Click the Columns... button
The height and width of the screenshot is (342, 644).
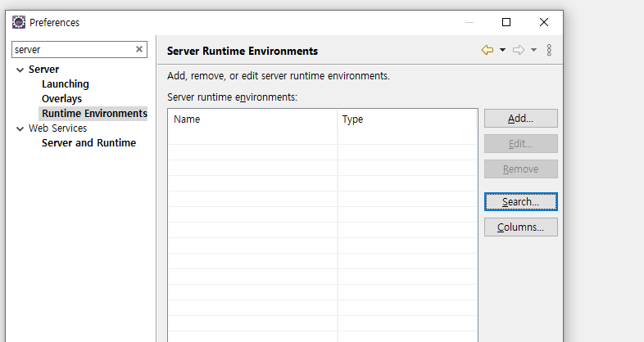[521, 227]
